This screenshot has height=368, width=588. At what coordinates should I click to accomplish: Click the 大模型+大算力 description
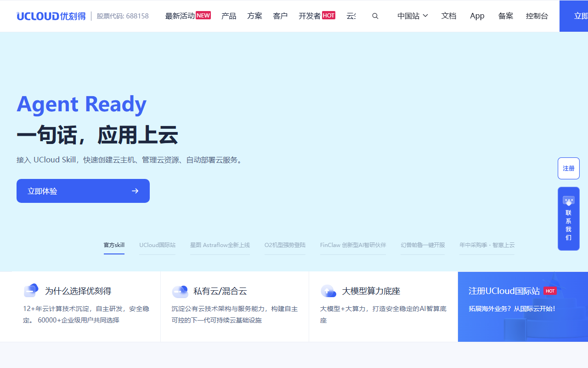point(383,314)
